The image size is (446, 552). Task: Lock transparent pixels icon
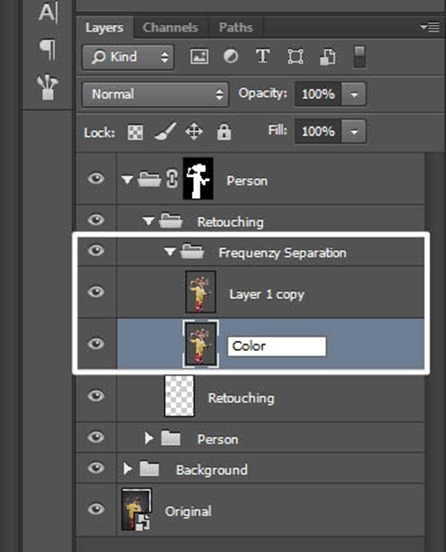[x=135, y=132]
